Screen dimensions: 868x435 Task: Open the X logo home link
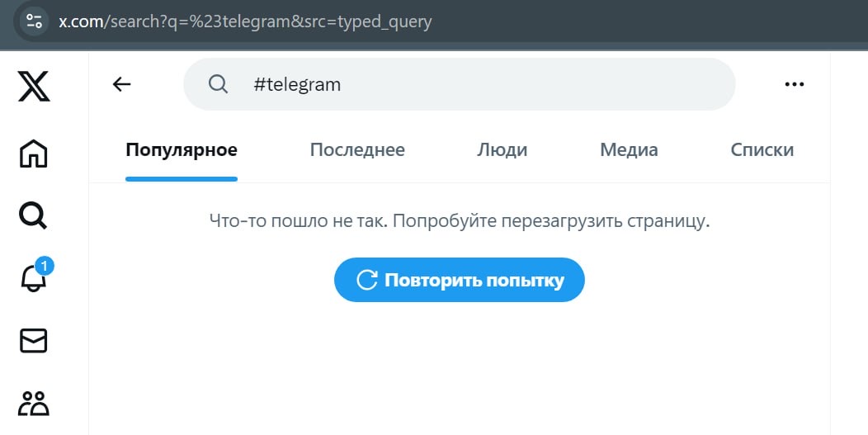(34, 86)
